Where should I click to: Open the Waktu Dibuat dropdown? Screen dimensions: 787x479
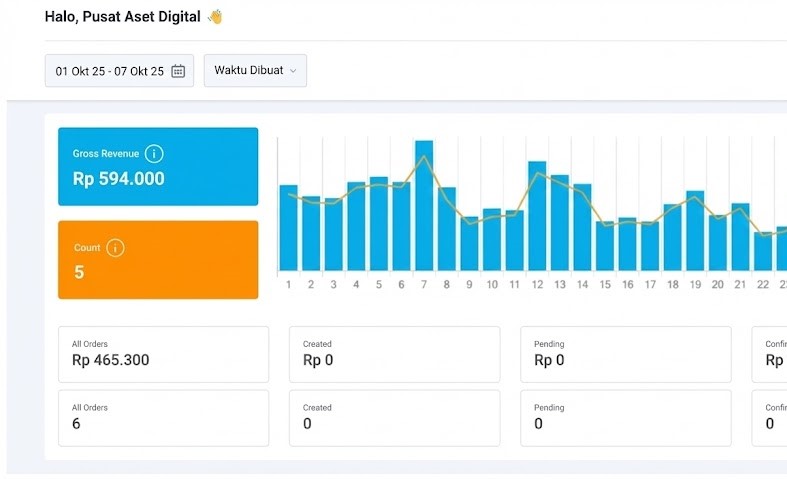255,71
